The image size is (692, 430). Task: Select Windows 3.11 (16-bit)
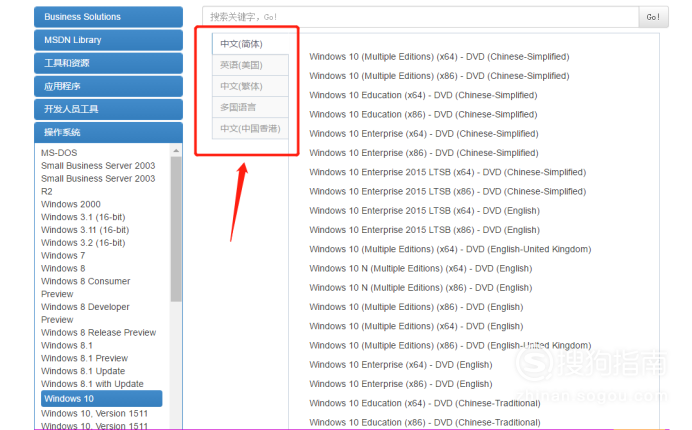pos(85,230)
